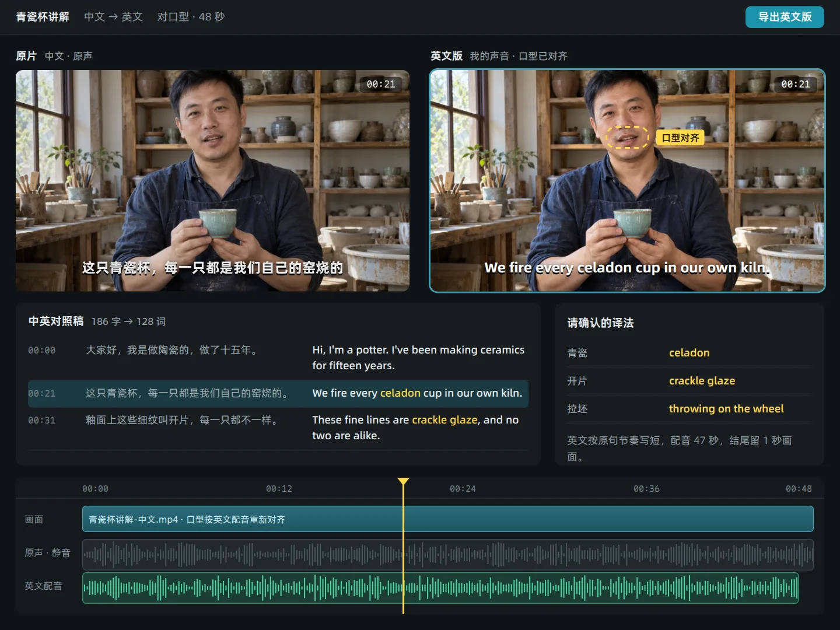Edit the 开片 translation crackle glaze
Image resolution: width=840 pixels, height=630 pixels.
coord(702,381)
